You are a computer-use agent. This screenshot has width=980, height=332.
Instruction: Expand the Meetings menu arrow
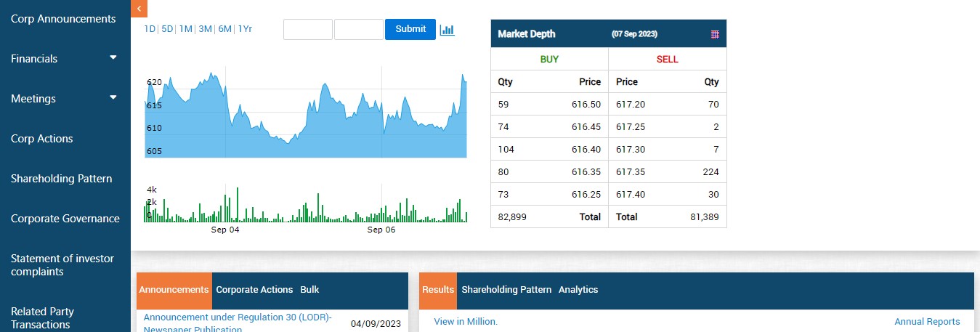113,97
